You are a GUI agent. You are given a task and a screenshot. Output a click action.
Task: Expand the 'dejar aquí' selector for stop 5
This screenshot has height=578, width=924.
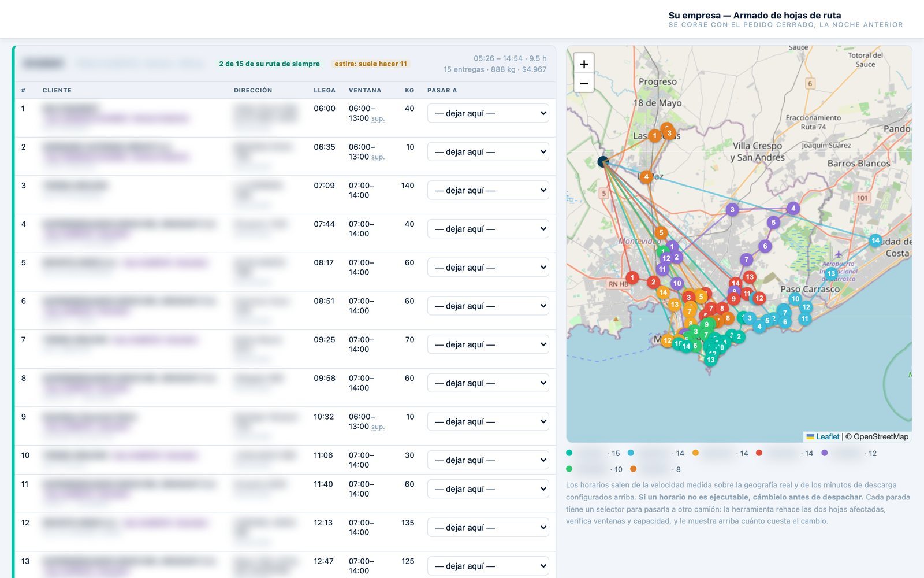pyautogui.click(x=488, y=268)
